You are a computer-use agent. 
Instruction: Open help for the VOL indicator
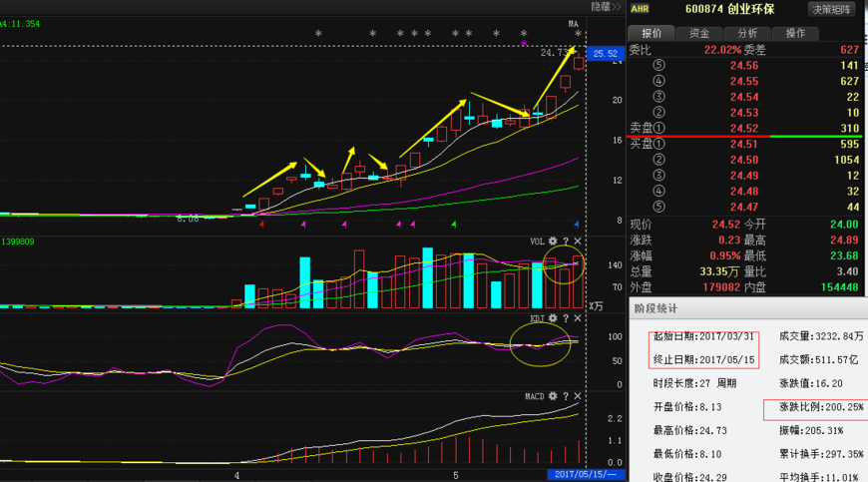coord(565,241)
